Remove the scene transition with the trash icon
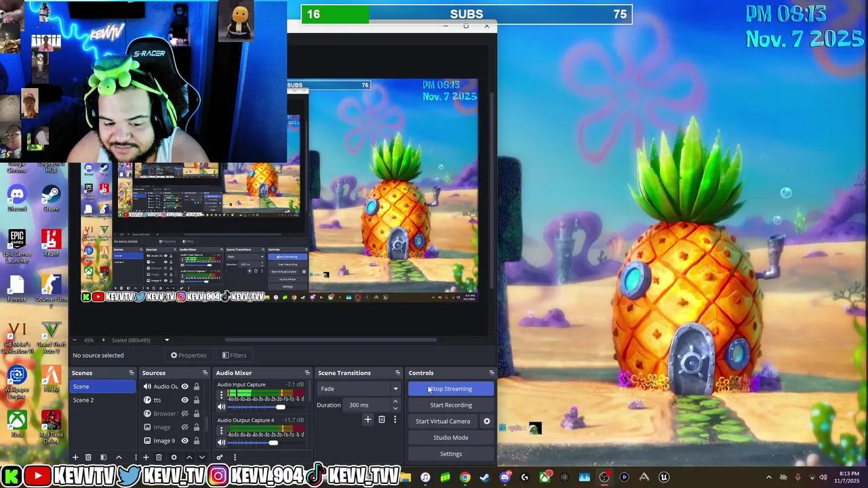The width and height of the screenshot is (868, 488). point(382,420)
